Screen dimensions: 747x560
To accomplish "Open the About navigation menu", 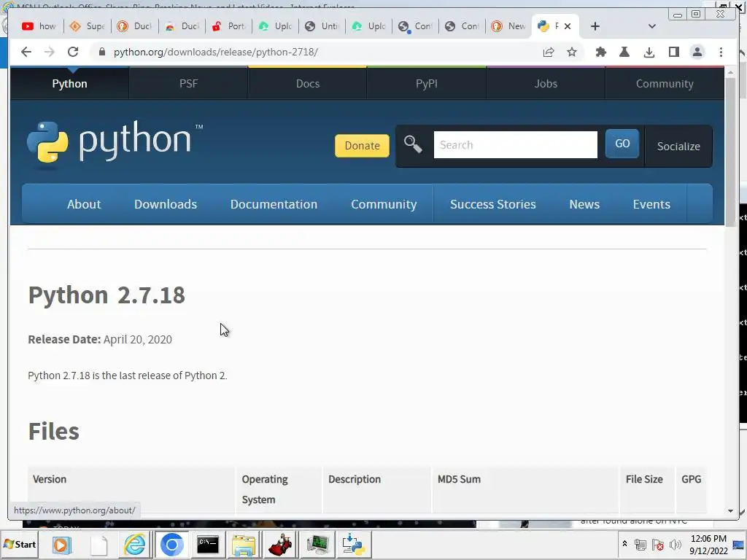I will (x=84, y=204).
